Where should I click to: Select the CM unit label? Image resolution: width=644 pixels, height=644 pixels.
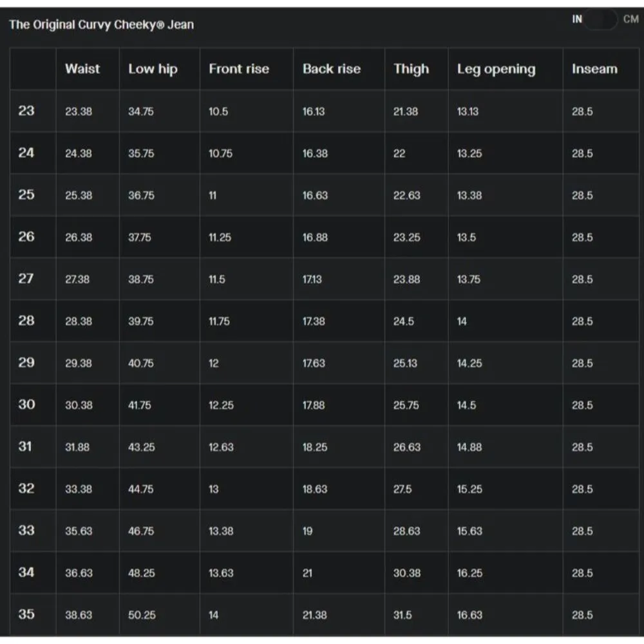(630, 19)
